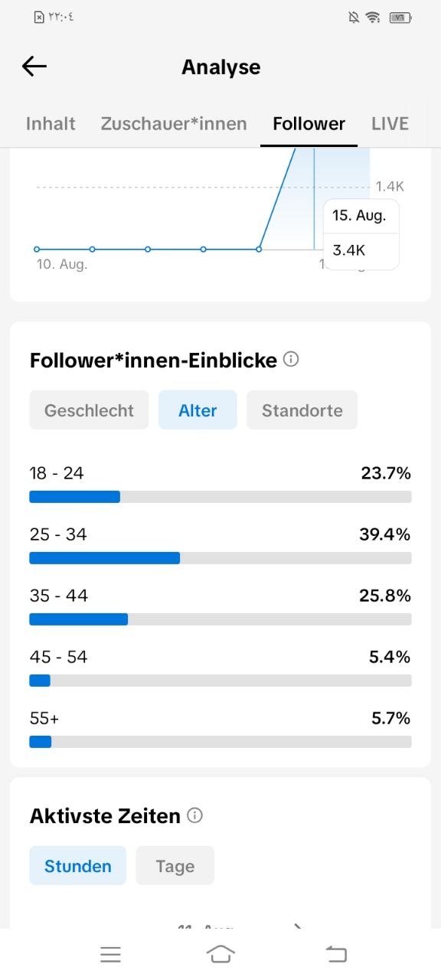Tap the Android recent apps menu icon
The image size is (441, 980).
click(x=111, y=954)
